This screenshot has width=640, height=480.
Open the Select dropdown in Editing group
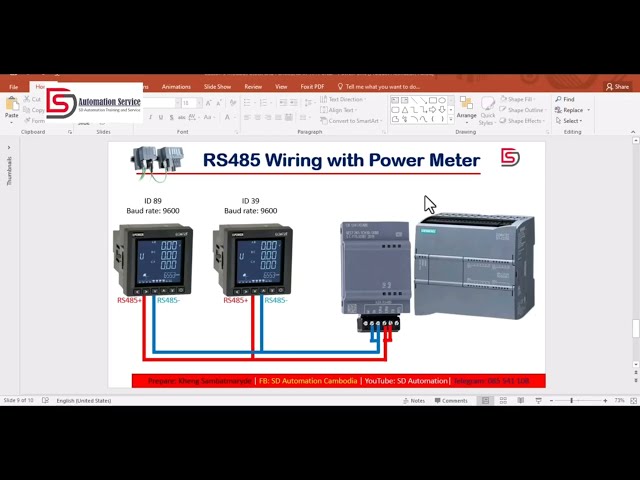point(569,121)
